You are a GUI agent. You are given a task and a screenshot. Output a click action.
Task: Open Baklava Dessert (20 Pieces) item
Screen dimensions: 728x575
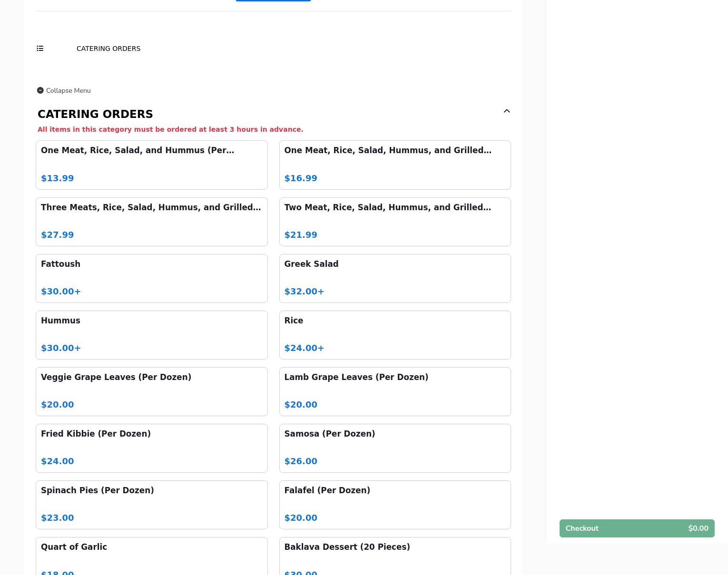(395, 556)
